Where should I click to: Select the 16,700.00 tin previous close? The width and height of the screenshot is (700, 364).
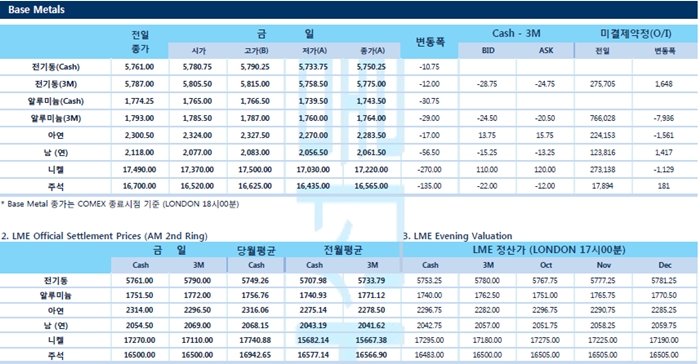(139, 186)
